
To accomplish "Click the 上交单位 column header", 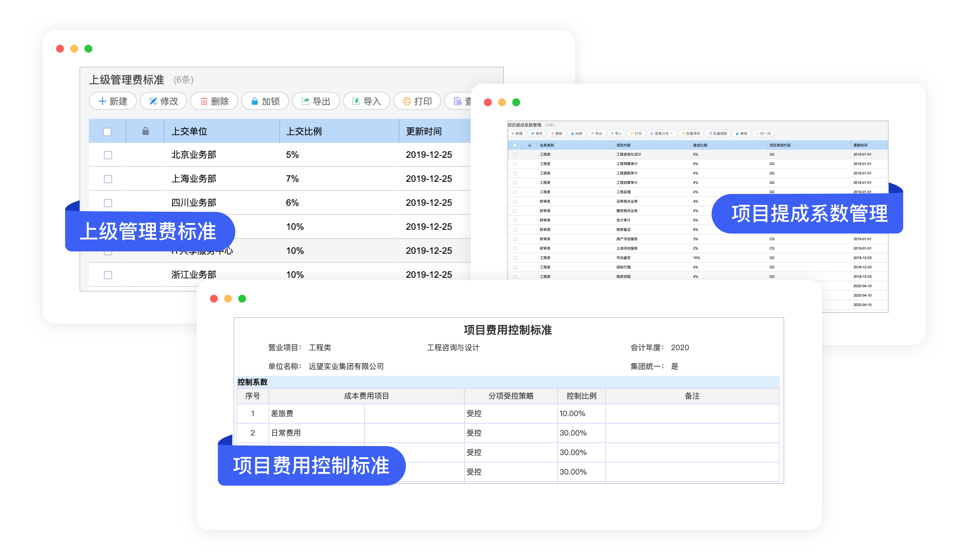I will coord(222,131).
